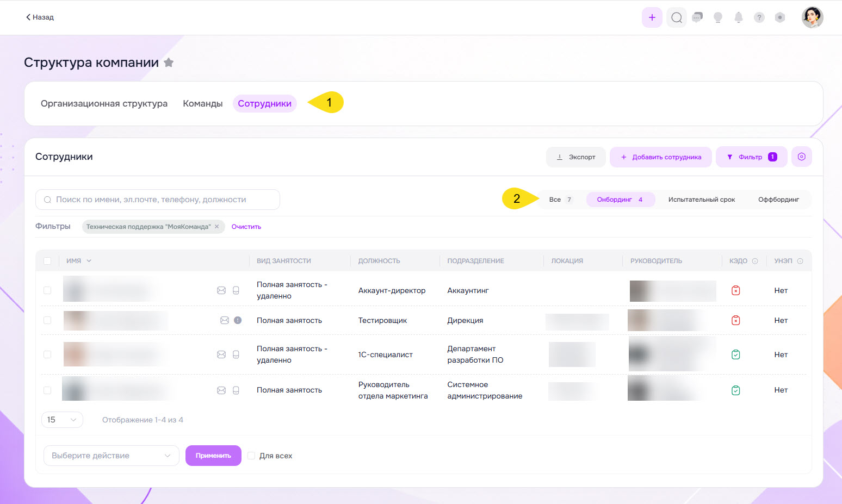Click phone icon in 1С-специалист row
842x504 pixels.
[x=236, y=354]
